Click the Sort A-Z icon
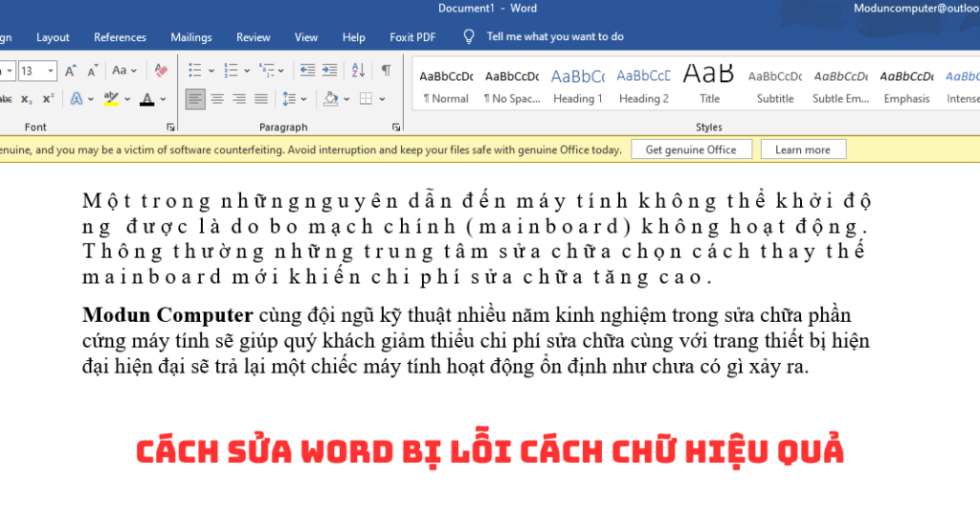Screen dimensions: 980x523 358,70
